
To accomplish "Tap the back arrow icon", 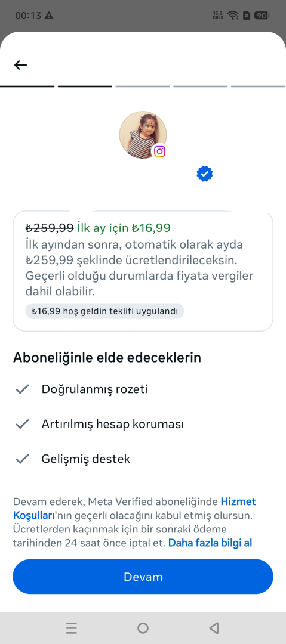I will [x=20, y=65].
